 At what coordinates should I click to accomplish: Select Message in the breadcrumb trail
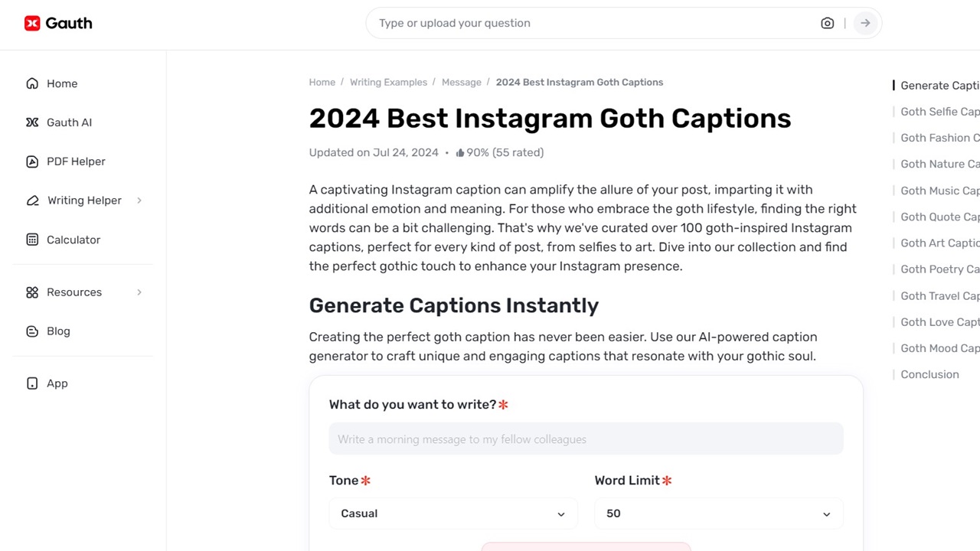pyautogui.click(x=461, y=82)
